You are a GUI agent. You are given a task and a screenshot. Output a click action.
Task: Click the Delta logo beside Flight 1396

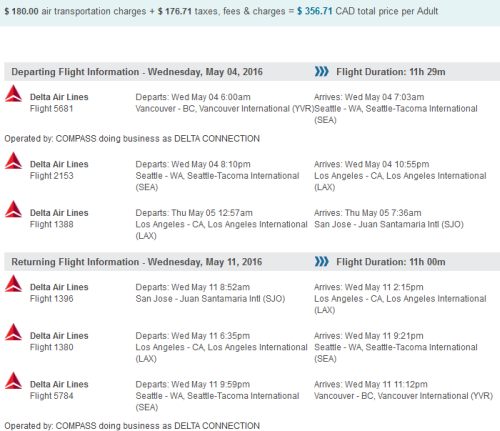click(13, 284)
